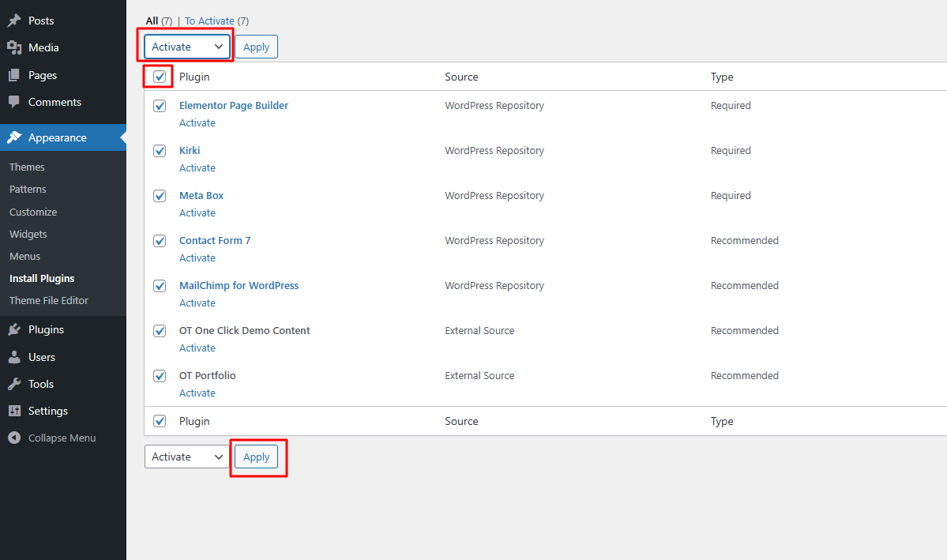Click Activate link under Kirki

(197, 168)
